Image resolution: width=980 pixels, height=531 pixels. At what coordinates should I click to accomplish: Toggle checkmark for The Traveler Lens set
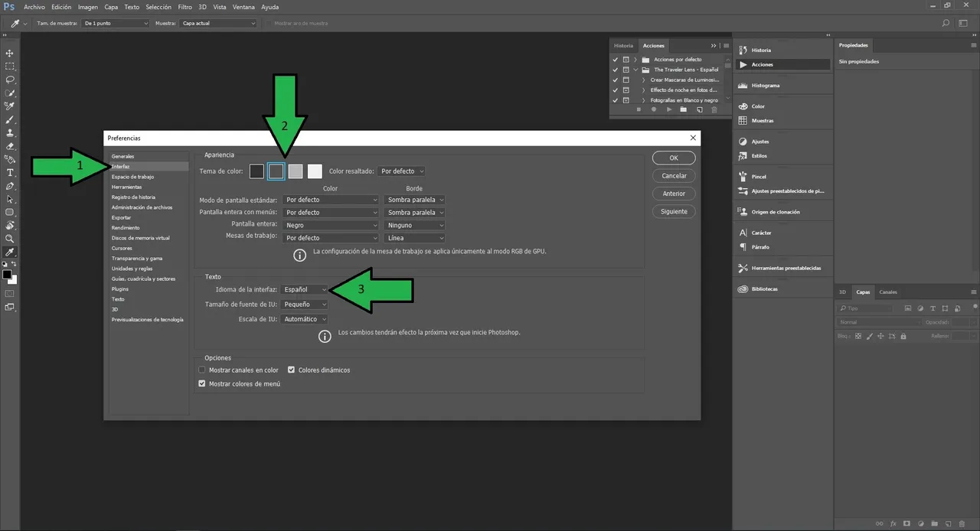click(615, 70)
